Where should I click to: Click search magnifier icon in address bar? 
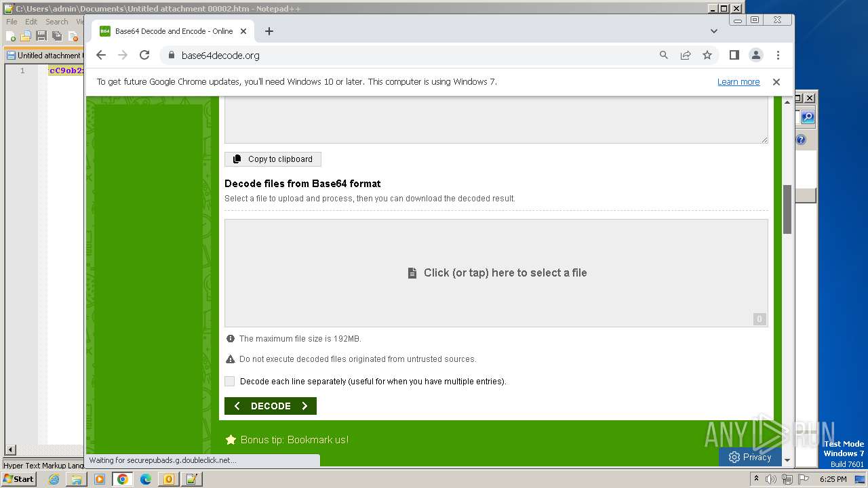(664, 56)
